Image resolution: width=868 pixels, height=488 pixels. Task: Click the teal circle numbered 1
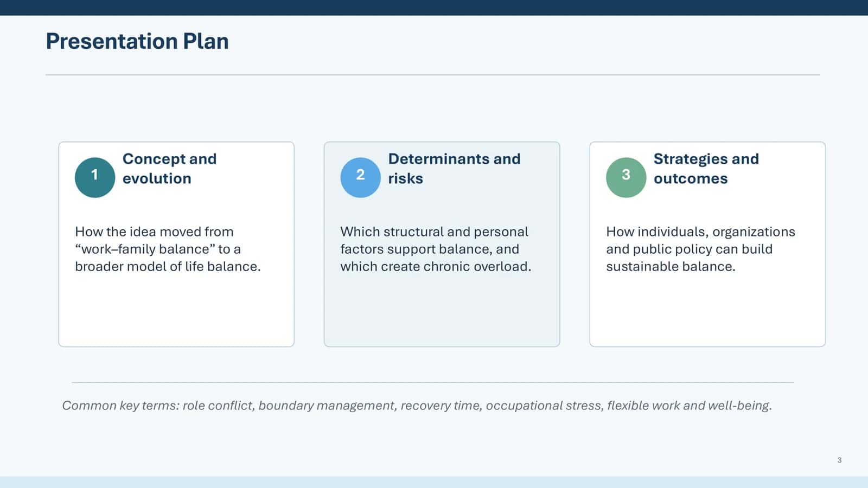click(95, 177)
